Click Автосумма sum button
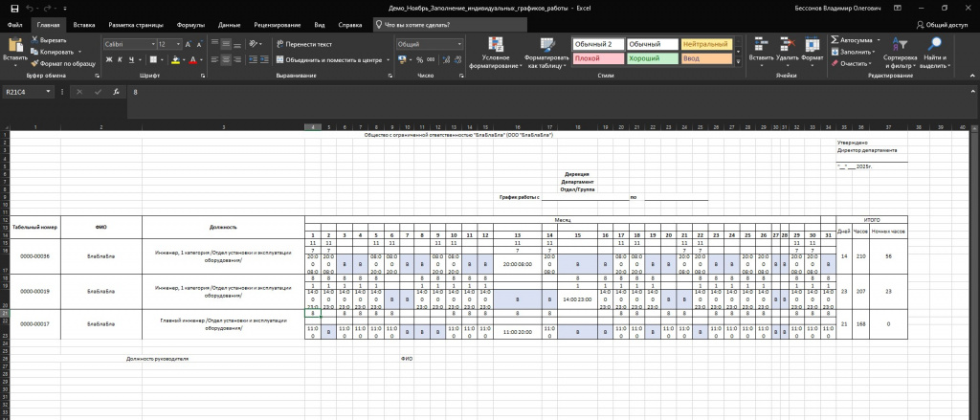980x420 pixels. point(851,39)
